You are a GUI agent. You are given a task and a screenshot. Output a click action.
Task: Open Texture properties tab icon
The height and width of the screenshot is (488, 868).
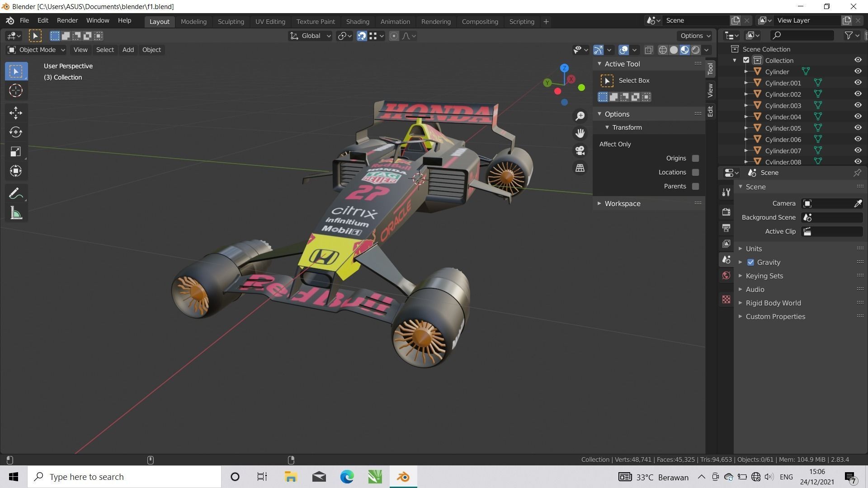(x=726, y=300)
